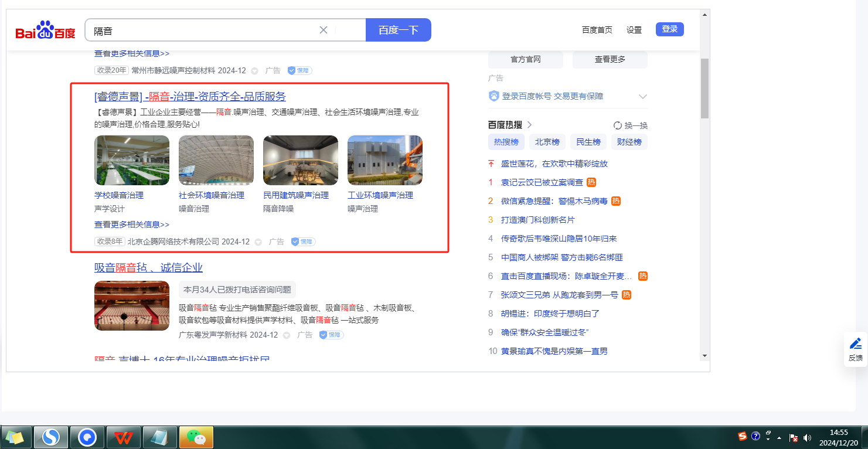
Task: Launch WPS Office from the taskbar
Action: click(124, 437)
